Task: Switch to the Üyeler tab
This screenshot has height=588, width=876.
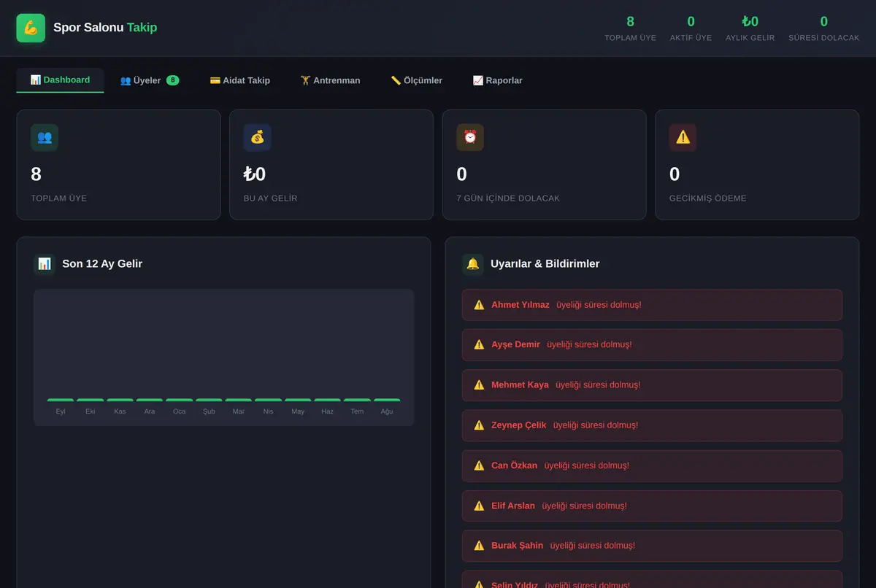Action: 150,80
